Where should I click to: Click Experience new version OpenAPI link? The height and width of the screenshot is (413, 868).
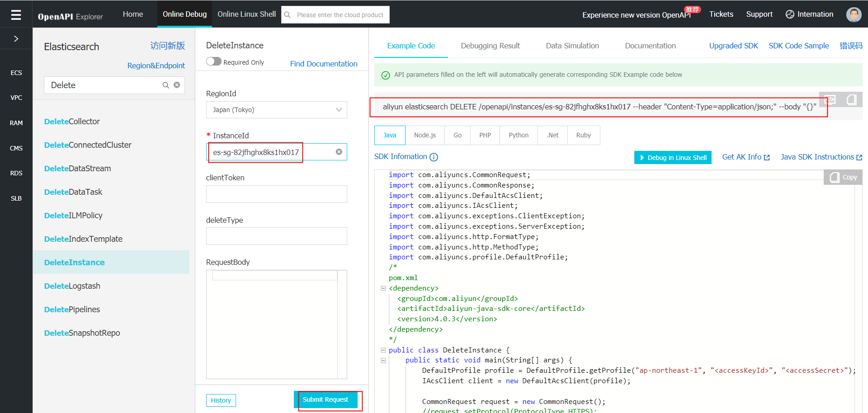(637, 15)
